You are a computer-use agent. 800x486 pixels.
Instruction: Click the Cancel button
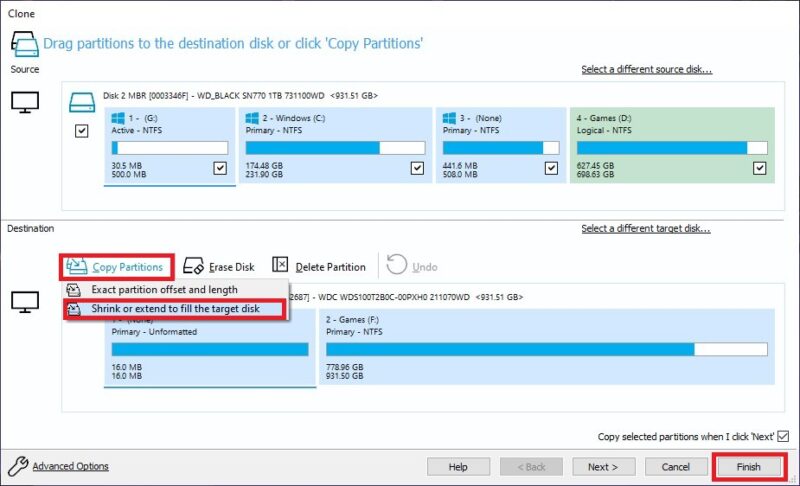[x=676, y=467]
